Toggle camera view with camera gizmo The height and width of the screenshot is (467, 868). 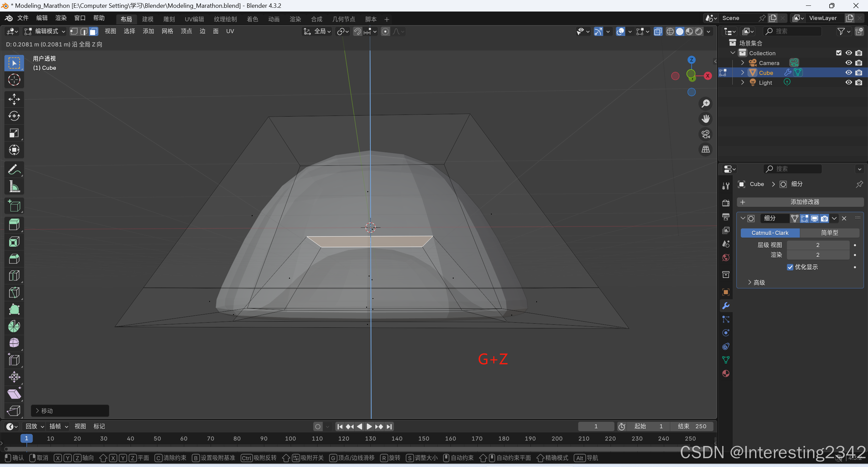coord(706,134)
